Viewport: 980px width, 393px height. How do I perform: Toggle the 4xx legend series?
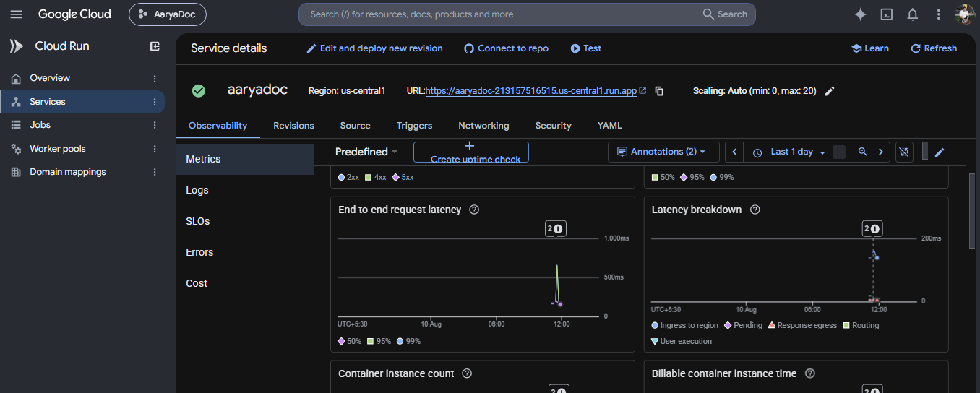click(x=376, y=177)
